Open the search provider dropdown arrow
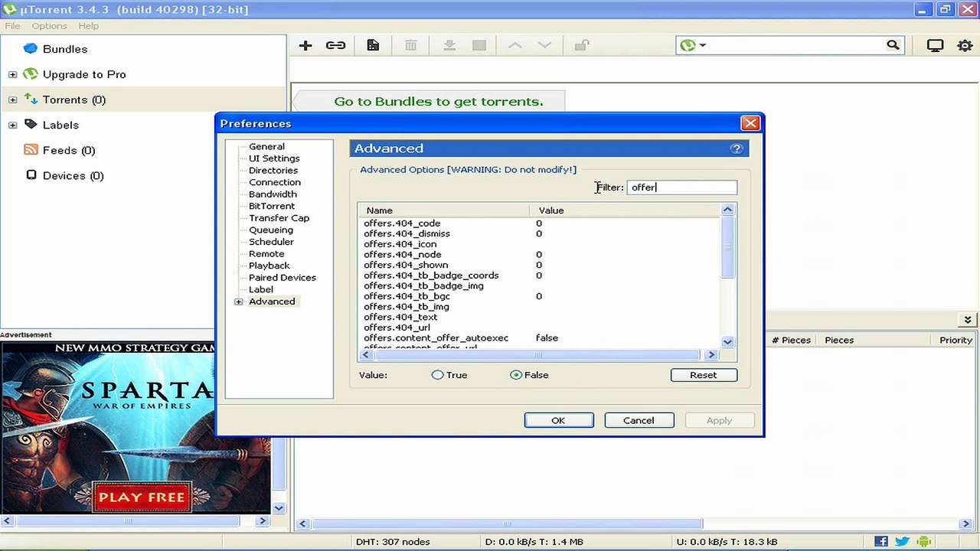Image resolution: width=980 pixels, height=551 pixels. coord(703,46)
